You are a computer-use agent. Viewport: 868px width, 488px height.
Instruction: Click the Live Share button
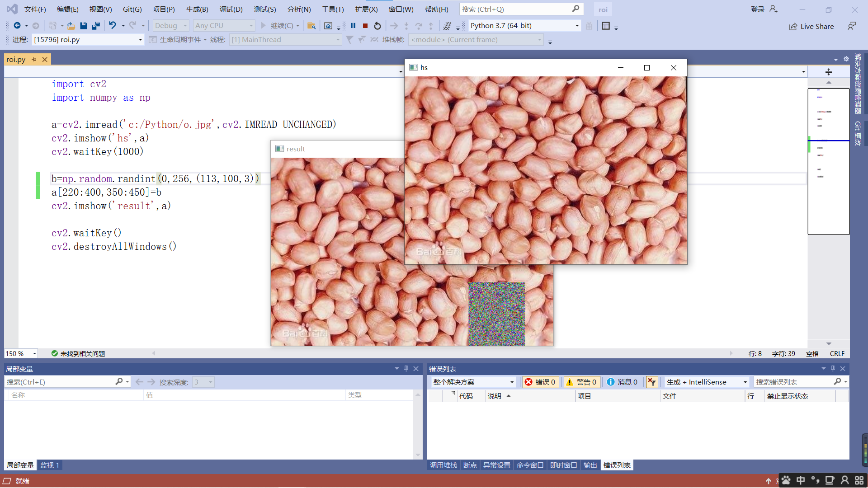pyautogui.click(x=811, y=26)
